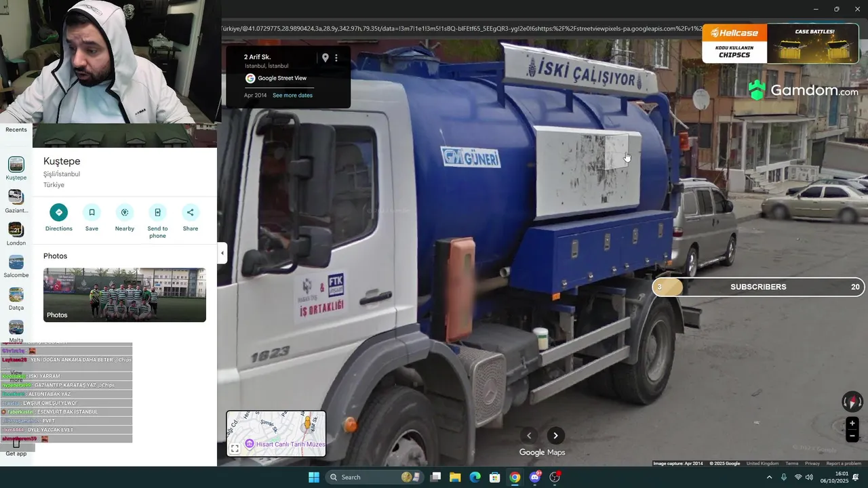Open the Datça recent place
This screenshot has height=488, width=868.
click(x=16, y=299)
